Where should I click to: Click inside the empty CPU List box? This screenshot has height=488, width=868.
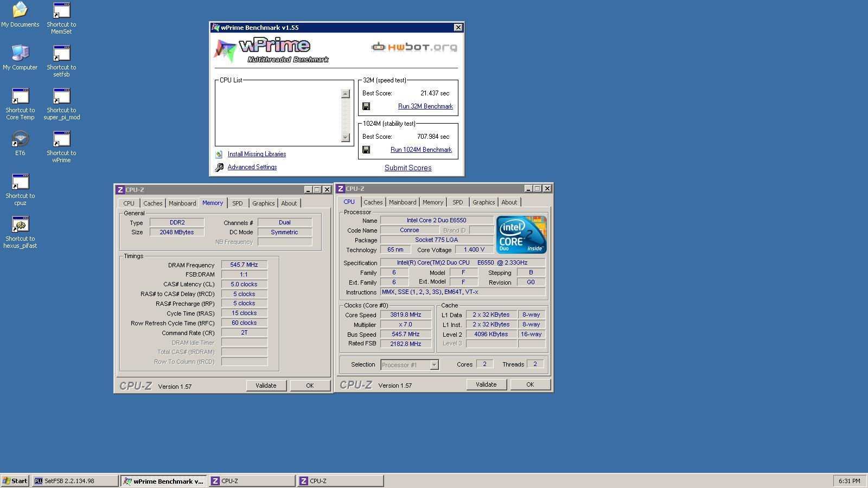click(x=279, y=115)
